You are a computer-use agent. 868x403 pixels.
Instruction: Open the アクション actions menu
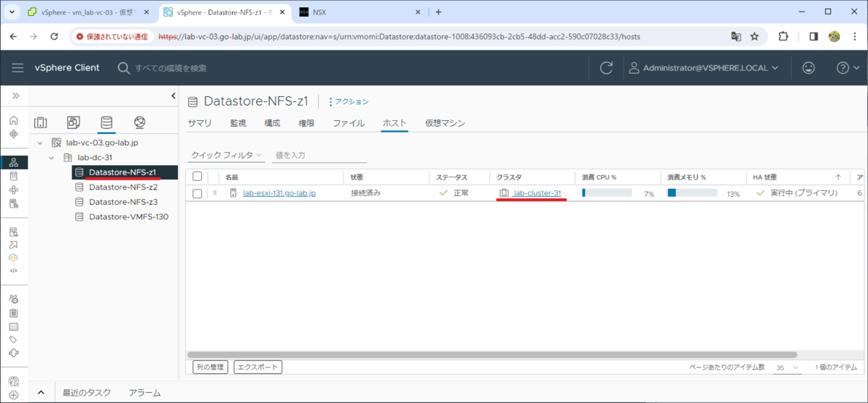(x=348, y=102)
